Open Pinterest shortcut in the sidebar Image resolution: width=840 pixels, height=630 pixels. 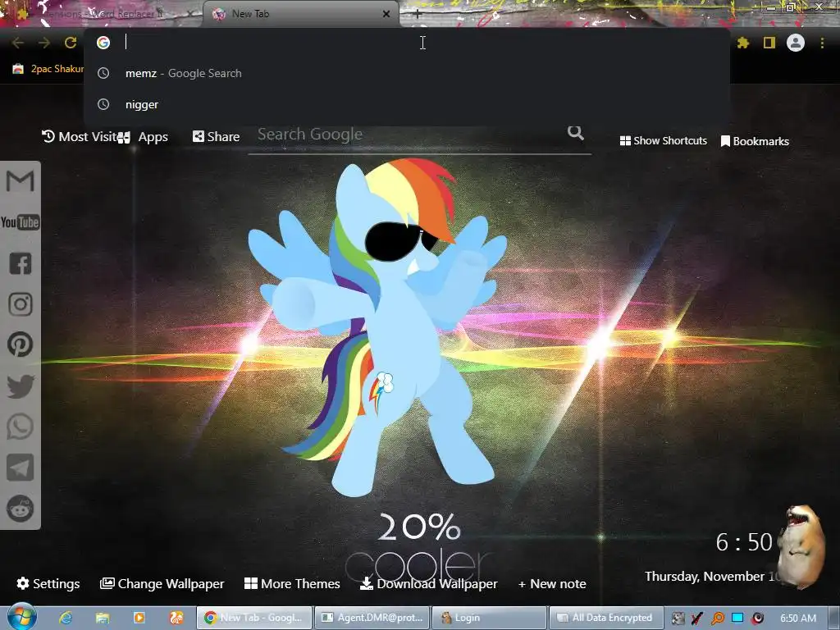pyautogui.click(x=21, y=345)
